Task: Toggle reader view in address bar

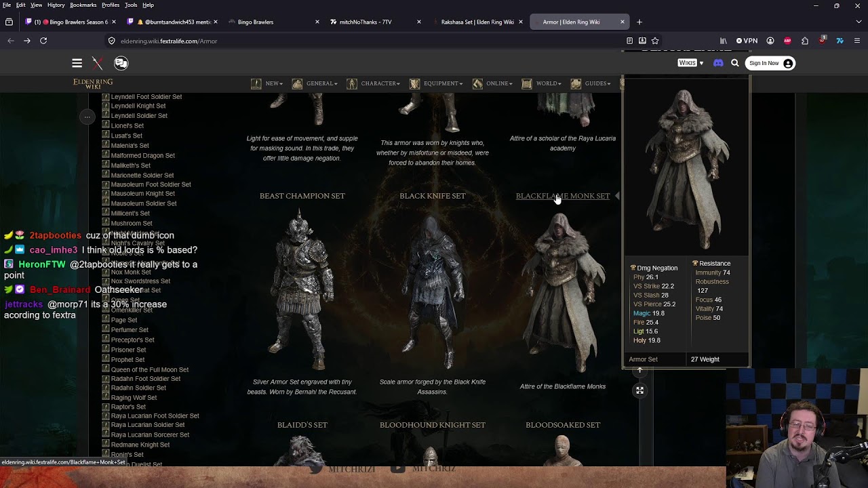Action: (629, 41)
